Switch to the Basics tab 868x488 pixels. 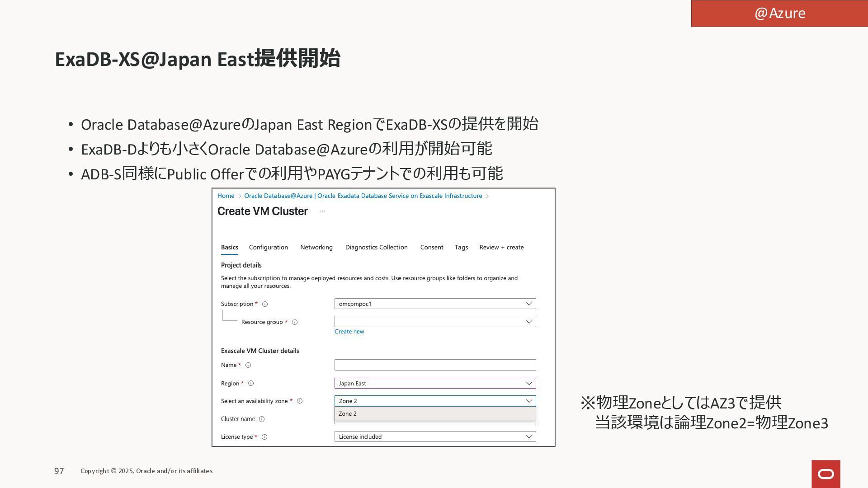(x=230, y=248)
